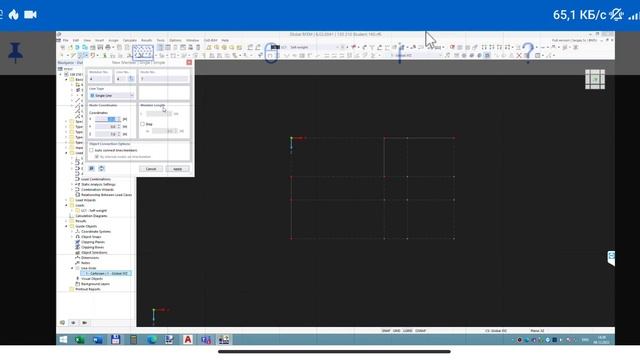Screen dimensions: 640x360
Task: Select Object Snaps tree item
Action: pos(91,237)
